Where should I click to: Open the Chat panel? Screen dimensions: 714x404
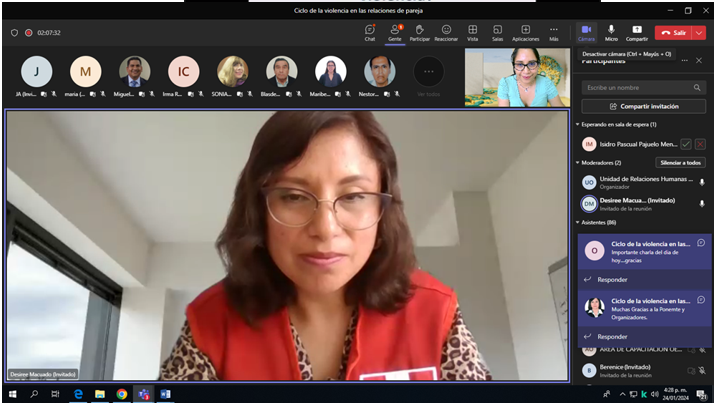370,33
